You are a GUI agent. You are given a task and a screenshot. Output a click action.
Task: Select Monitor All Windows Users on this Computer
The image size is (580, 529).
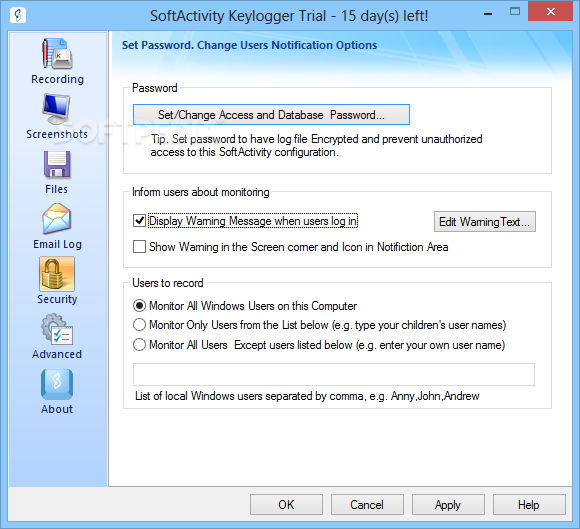[139, 306]
